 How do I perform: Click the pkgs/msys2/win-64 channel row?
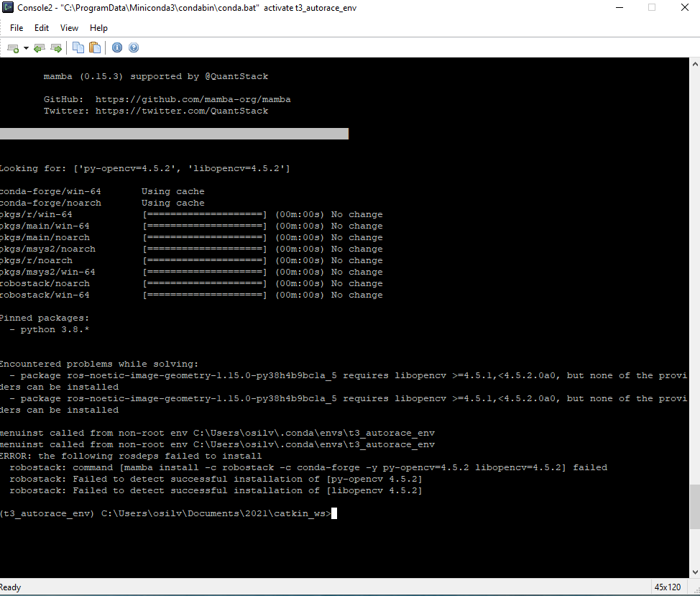pos(191,272)
